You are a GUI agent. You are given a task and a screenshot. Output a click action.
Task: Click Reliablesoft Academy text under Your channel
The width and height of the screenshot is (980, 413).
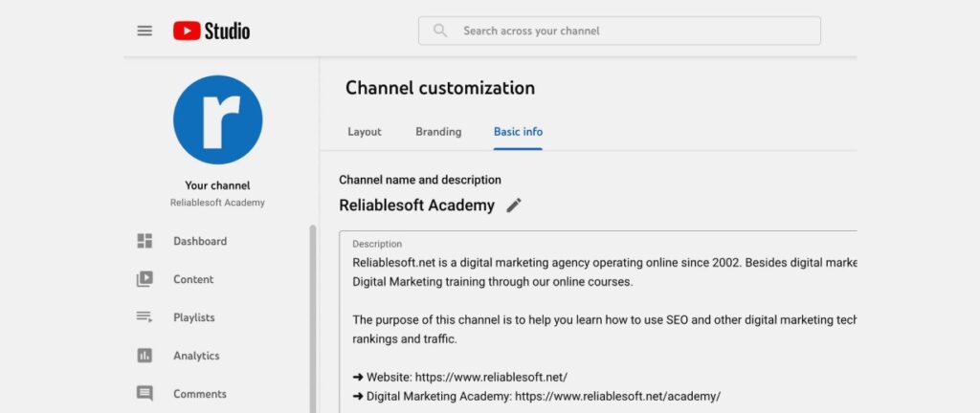coord(217,203)
